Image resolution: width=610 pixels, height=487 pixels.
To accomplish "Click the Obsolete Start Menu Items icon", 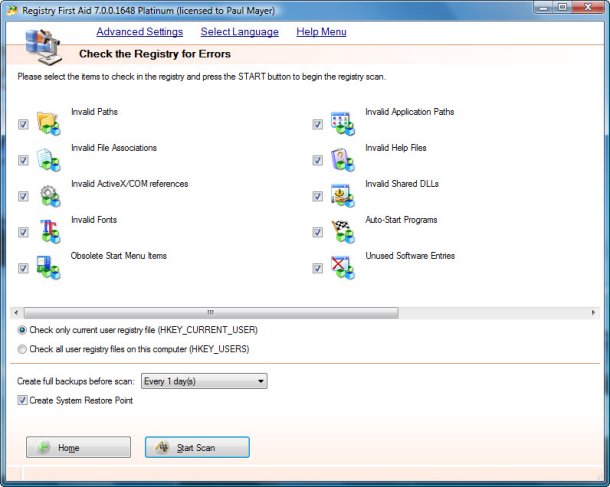I will (x=48, y=268).
